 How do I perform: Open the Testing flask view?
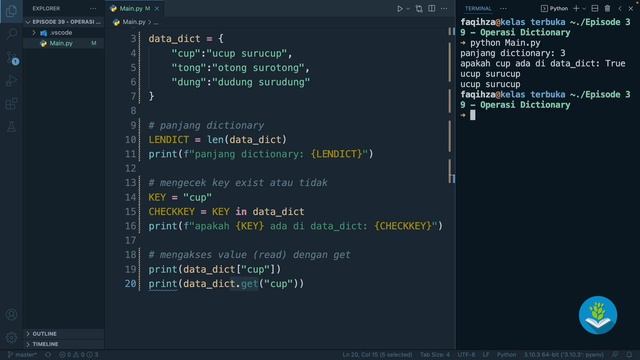click(x=11, y=127)
